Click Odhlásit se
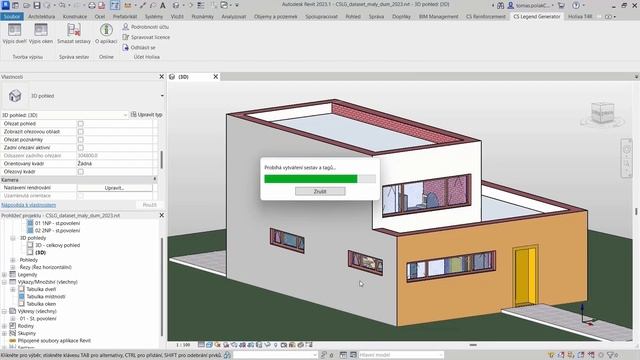This screenshot has height=360, width=640. 139,47
